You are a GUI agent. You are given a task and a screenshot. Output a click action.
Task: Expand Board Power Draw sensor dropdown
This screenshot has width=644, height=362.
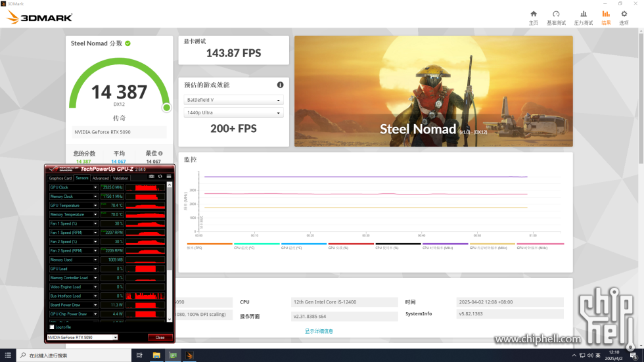pos(95,305)
